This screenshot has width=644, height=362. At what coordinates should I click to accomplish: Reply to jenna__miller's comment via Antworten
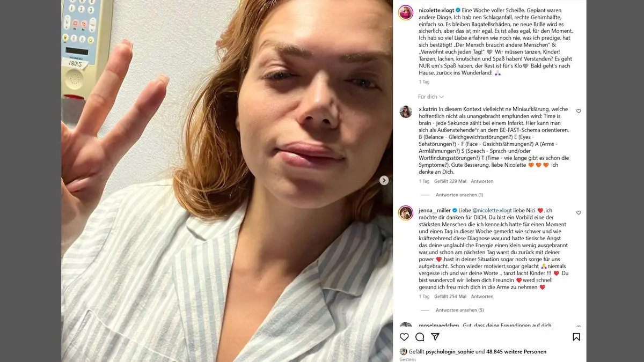point(482,297)
